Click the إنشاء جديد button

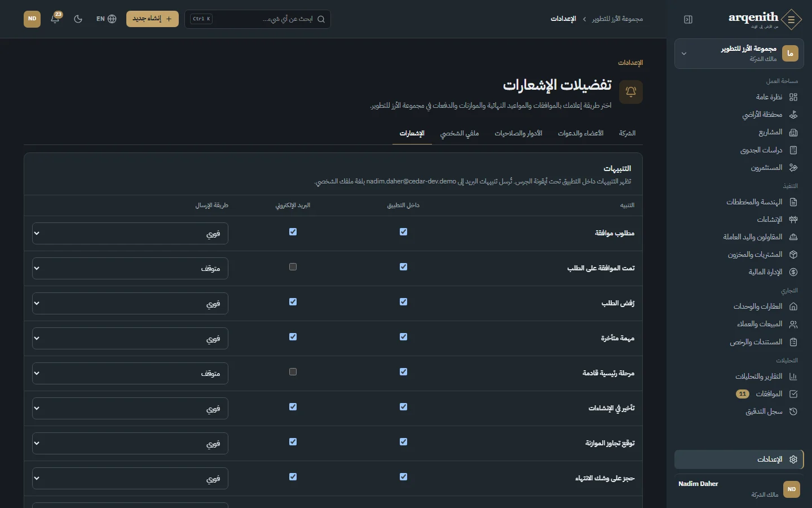[152, 19]
